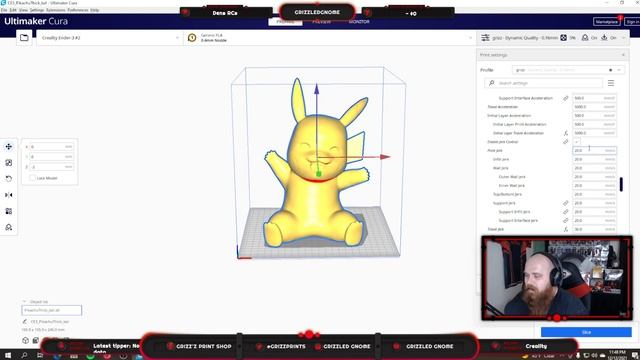The height and width of the screenshot is (360, 640).
Task: Click the front view cube icon
Action: [36, 340]
